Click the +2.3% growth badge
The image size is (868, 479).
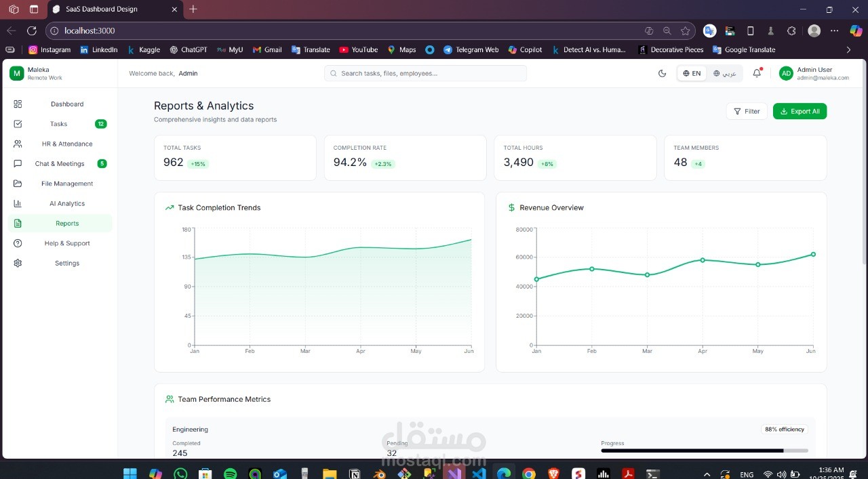pyautogui.click(x=383, y=164)
